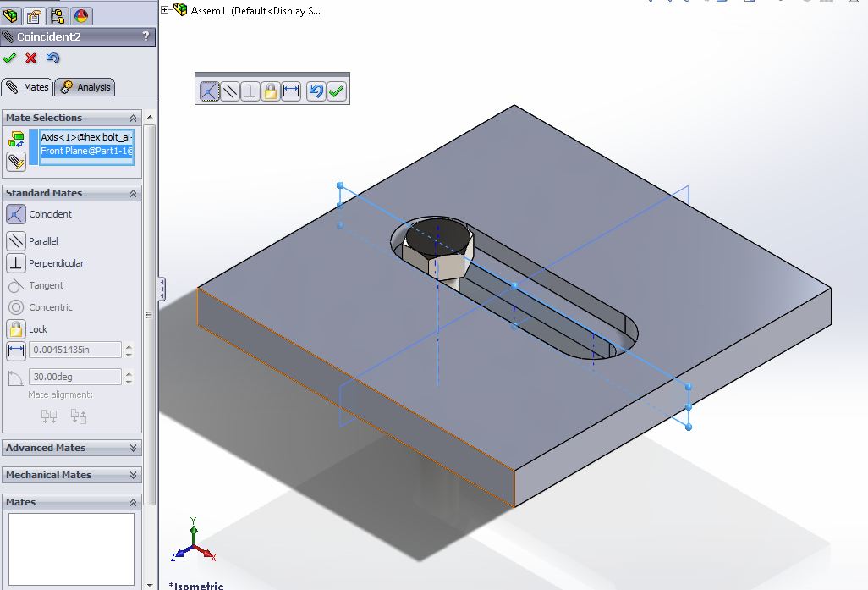The width and height of the screenshot is (868, 590).
Task: Expand the Advanced Mates section
Action: [133, 448]
